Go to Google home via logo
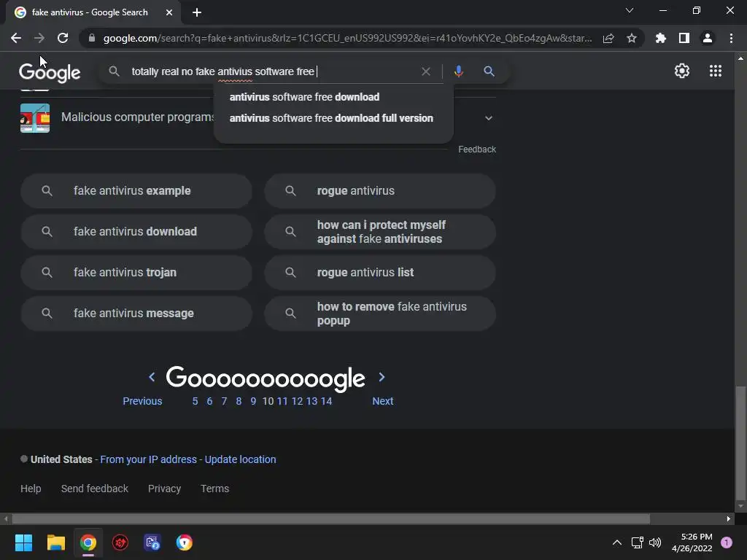 click(x=50, y=72)
